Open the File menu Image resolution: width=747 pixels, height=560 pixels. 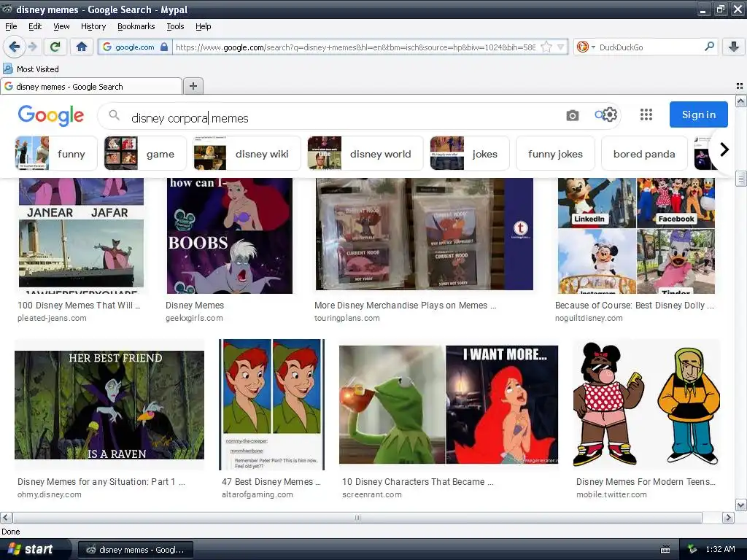pos(11,26)
